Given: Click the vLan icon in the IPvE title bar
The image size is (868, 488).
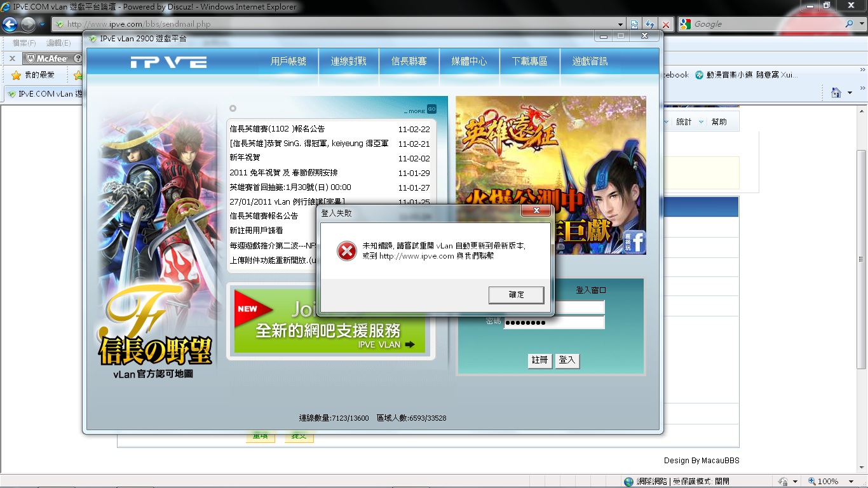Looking at the screenshot, I should tap(93, 38).
